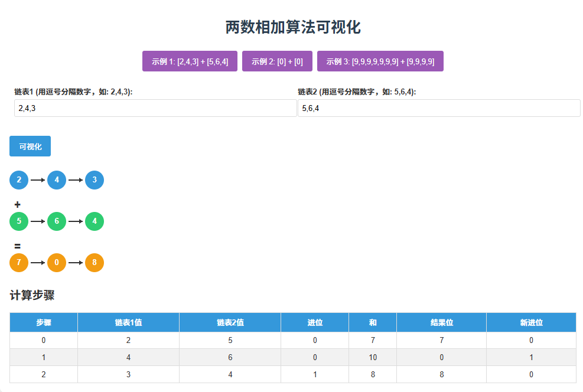
Task: Load 示例 1: [2,4,3] + [5,6,4]
Action: 190,61
